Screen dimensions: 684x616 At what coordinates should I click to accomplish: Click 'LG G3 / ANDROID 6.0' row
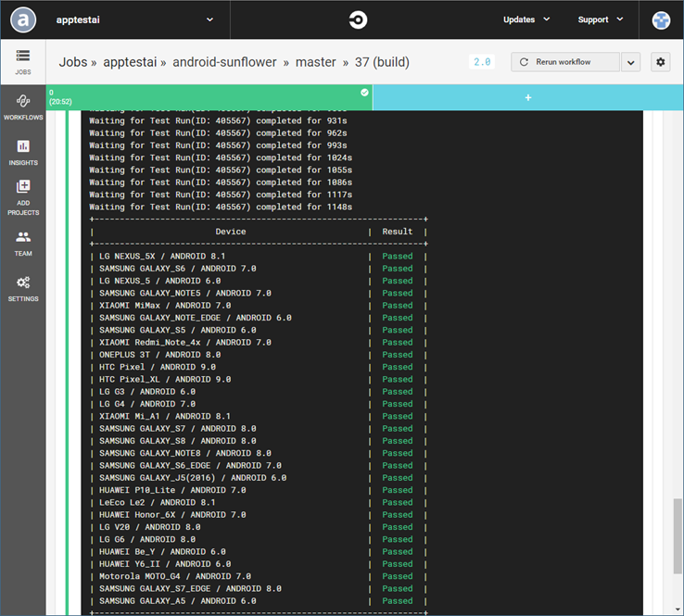pos(259,392)
